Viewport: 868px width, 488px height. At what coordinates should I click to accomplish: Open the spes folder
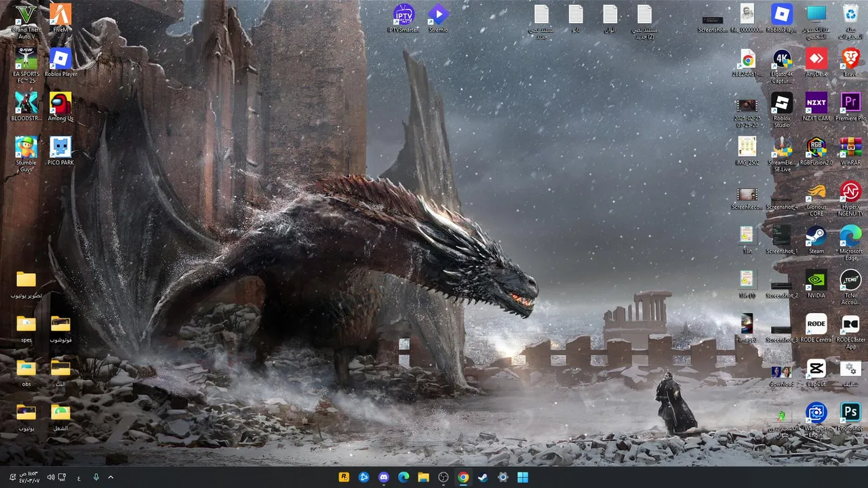26,328
